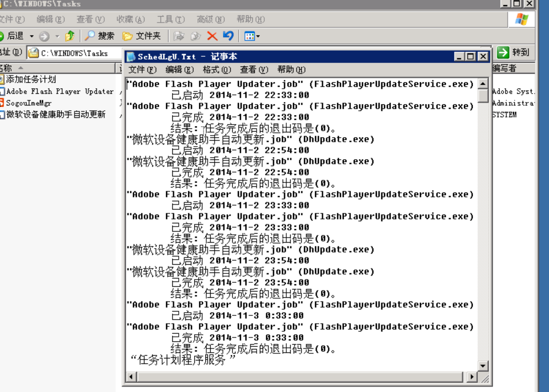Open Explorer 帮助(H) menu
The image size is (549, 392).
250,19
